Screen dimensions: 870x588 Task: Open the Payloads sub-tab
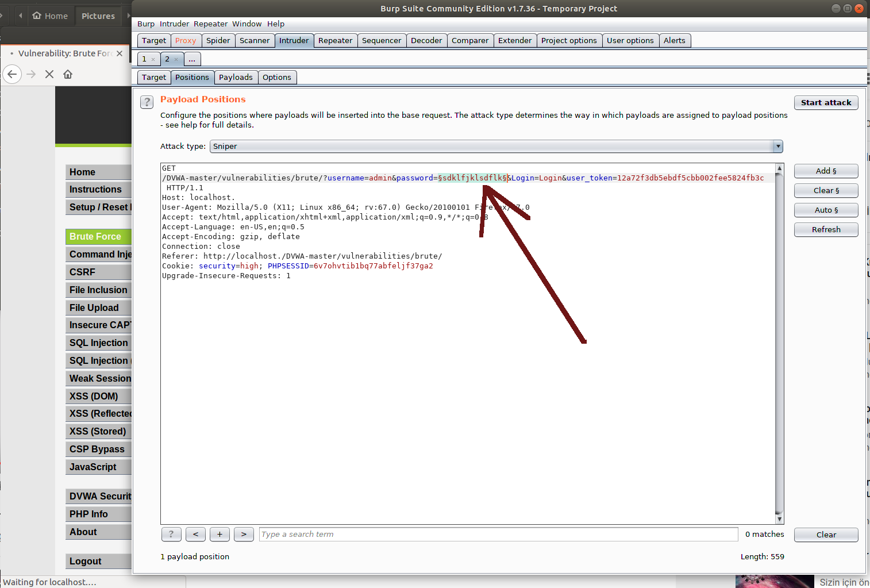pos(236,77)
